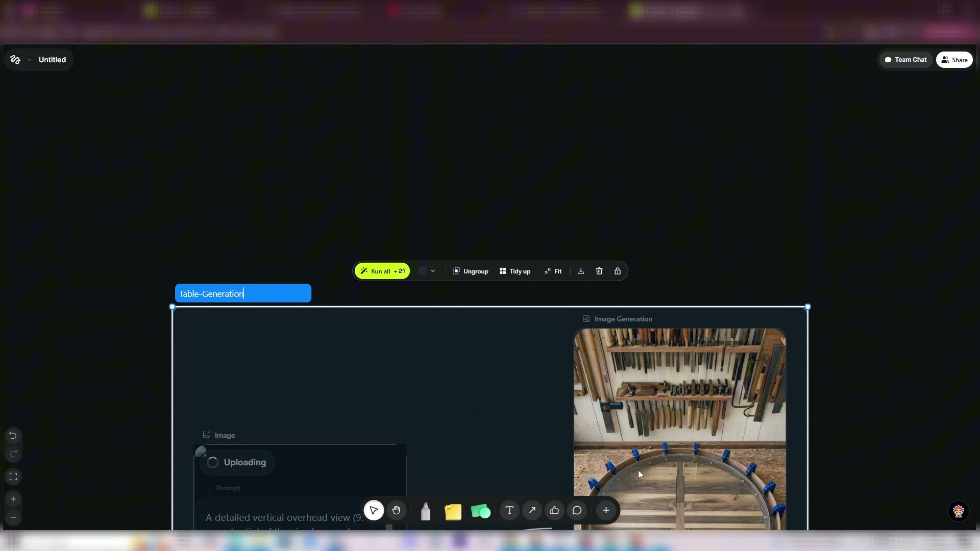Viewport: 980px width, 551px height.
Task: Click the Share button
Action: [x=954, y=60]
